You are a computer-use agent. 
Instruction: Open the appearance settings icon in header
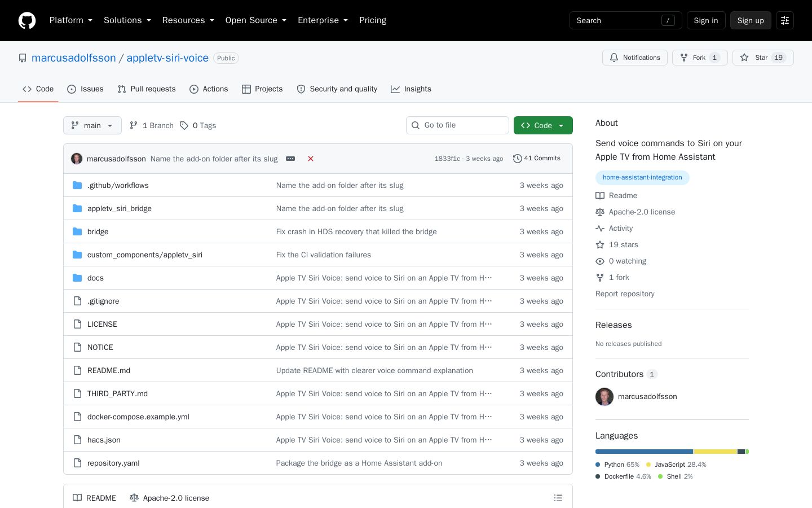pyautogui.click(x=785, y=20)
